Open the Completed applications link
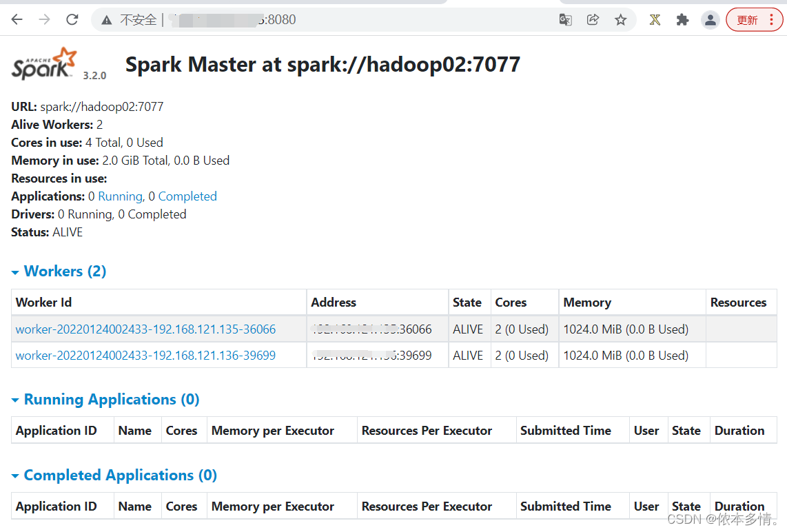This screenshot has width=787, height=532. tap(187, 196)
